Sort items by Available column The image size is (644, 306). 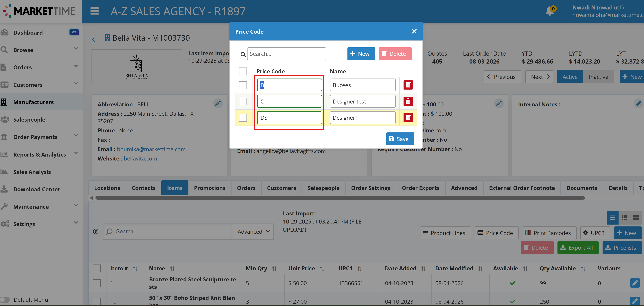tap(525, 268)
